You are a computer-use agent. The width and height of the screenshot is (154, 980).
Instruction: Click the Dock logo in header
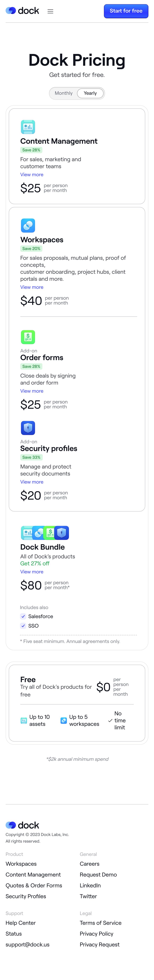[23, 11]
